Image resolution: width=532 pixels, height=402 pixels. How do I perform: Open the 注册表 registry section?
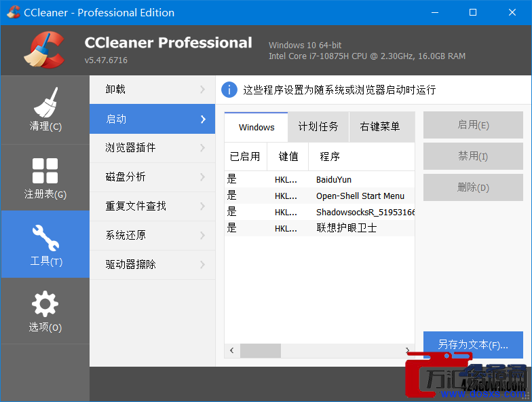[45, 178]
